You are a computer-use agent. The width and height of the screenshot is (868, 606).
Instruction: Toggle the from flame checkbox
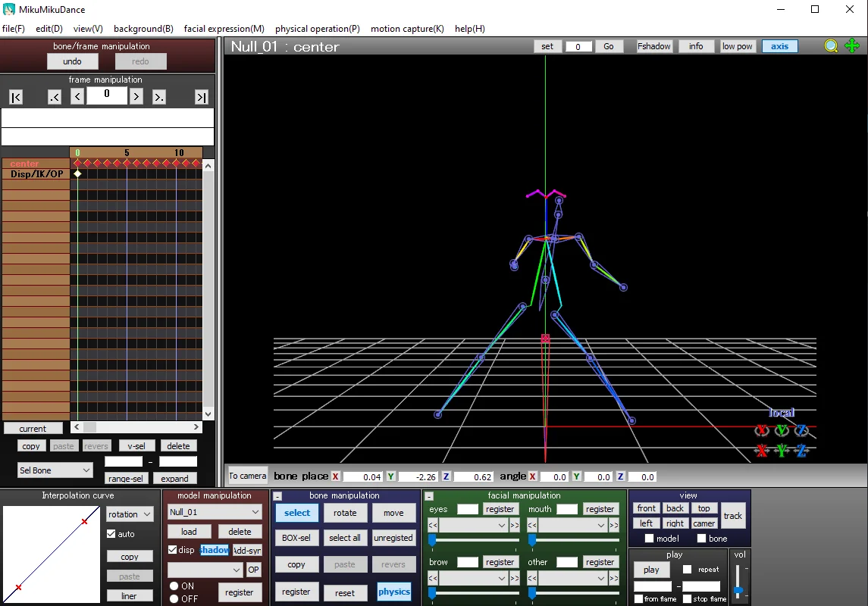coord(638,599)
